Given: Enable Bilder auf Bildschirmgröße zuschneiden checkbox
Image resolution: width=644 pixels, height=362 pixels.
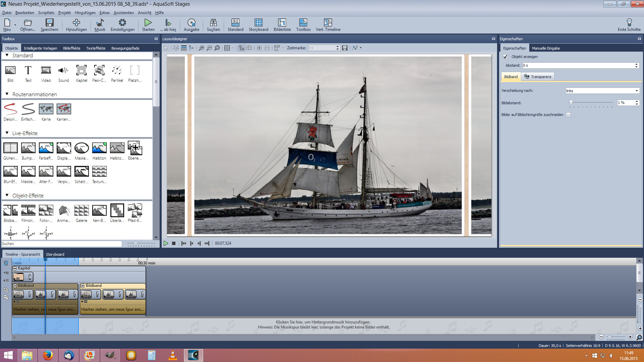Looking at the screenshot, I should pos(568,115).
